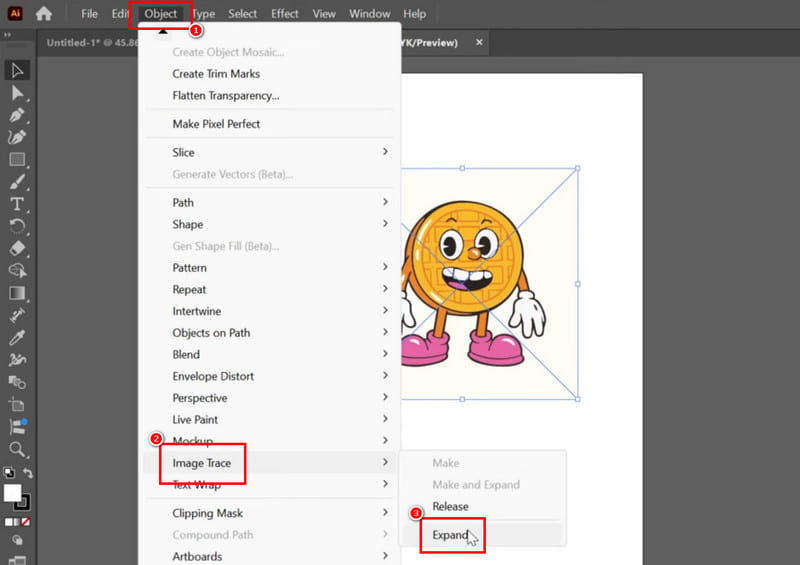Click Release in the submenu
This screenshot has width=800, height=565.
(450, 506)
